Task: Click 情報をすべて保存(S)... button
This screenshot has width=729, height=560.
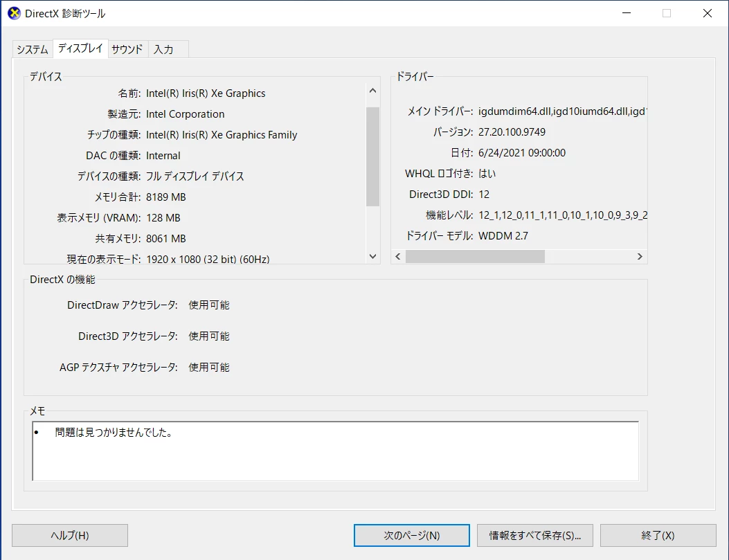Action: click(534, 535)
